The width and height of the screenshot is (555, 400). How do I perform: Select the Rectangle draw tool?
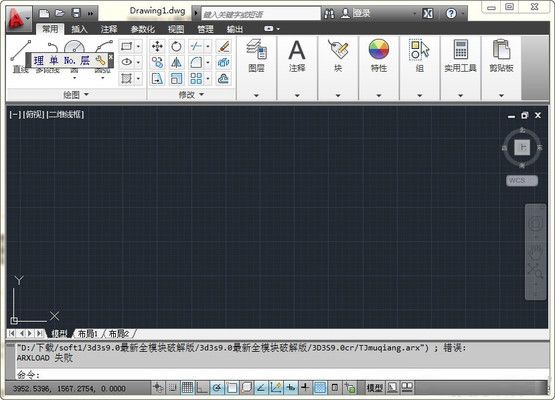(x=126, y=46)
